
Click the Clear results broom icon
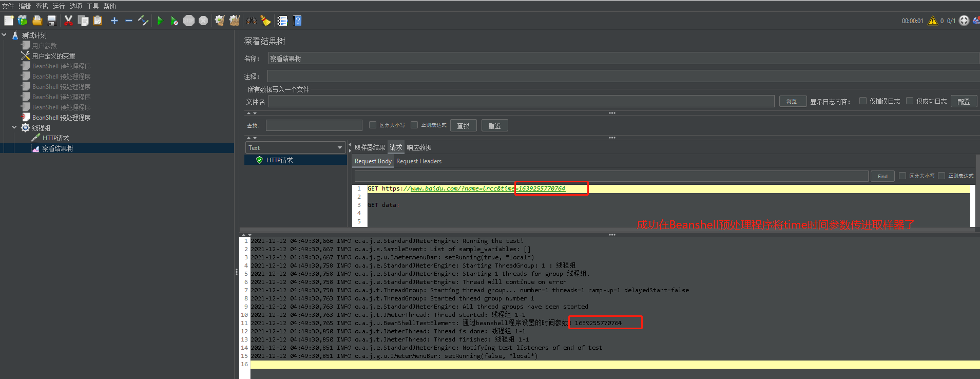(x=220, y=21)
